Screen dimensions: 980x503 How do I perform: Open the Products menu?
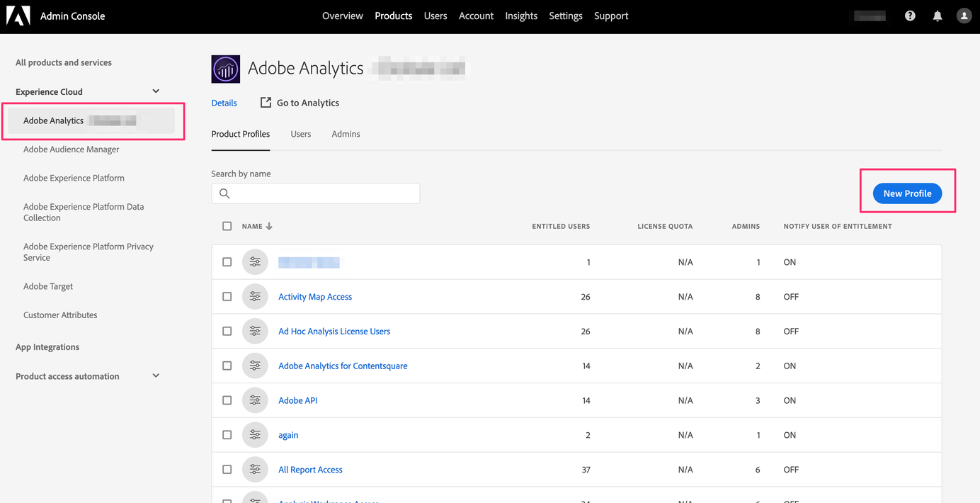(x=394, y=16)
